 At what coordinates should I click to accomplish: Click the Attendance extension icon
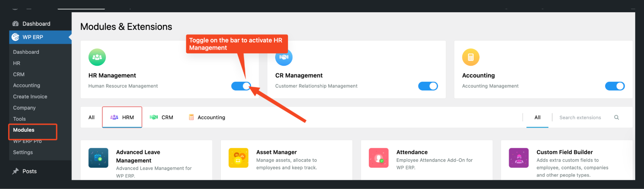point(379,158)
